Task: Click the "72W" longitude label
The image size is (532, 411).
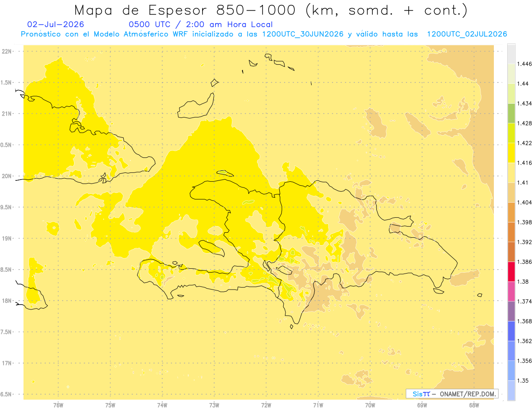Action: coord(266,405)
